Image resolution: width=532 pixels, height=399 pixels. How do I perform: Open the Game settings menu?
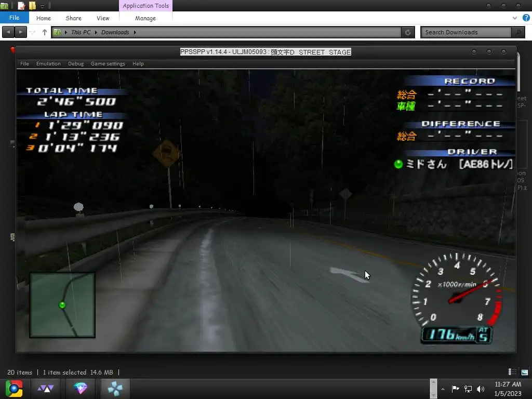[x=108, y=63]
